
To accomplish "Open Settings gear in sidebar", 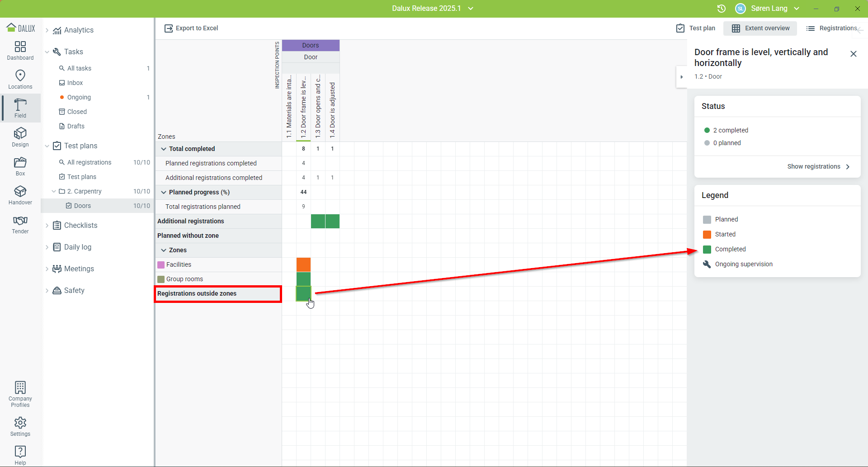I will (20, 426).
